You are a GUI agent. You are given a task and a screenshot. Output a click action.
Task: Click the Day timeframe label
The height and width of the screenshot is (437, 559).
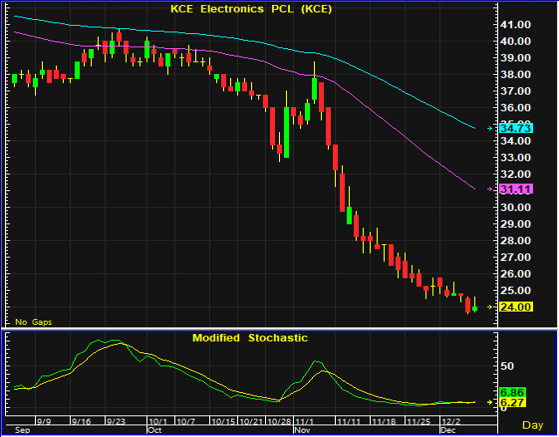pos(533,425)
